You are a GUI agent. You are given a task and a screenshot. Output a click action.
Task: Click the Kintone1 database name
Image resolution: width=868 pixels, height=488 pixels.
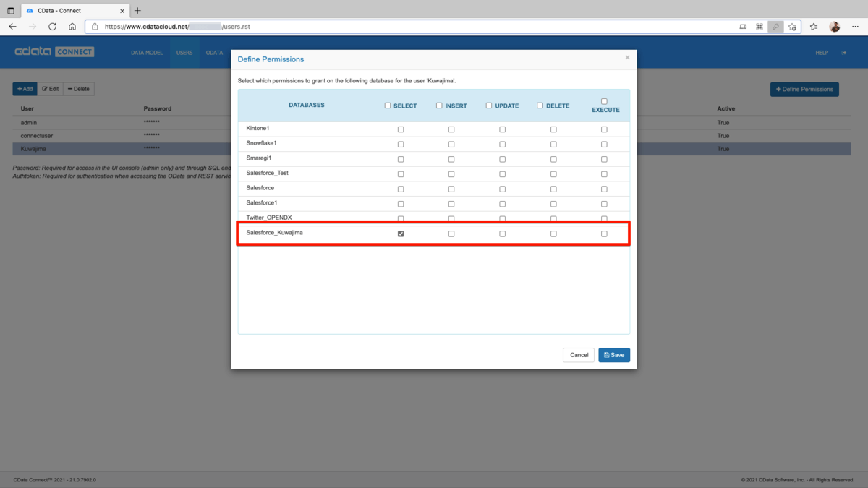tap(258, 128)
